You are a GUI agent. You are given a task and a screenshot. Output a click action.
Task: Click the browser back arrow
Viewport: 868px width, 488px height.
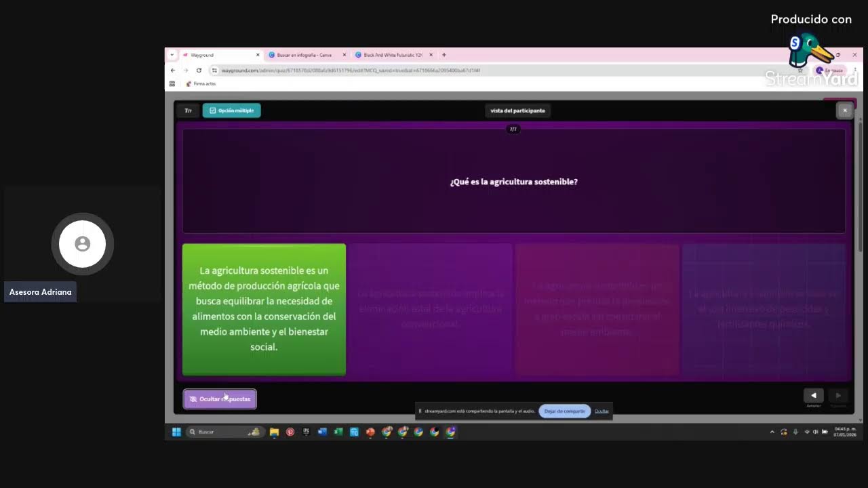(x=173, y=70)
